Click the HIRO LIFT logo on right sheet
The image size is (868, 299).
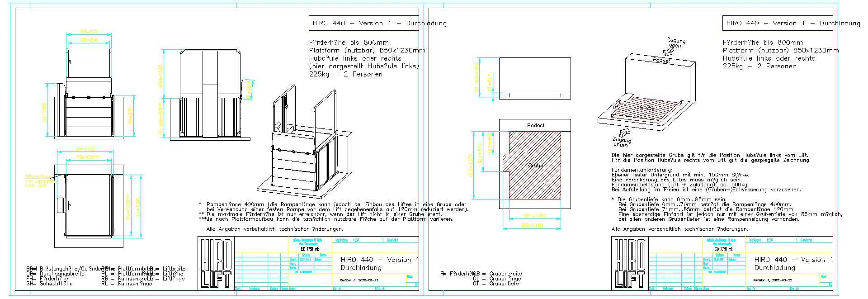[630, 263]
